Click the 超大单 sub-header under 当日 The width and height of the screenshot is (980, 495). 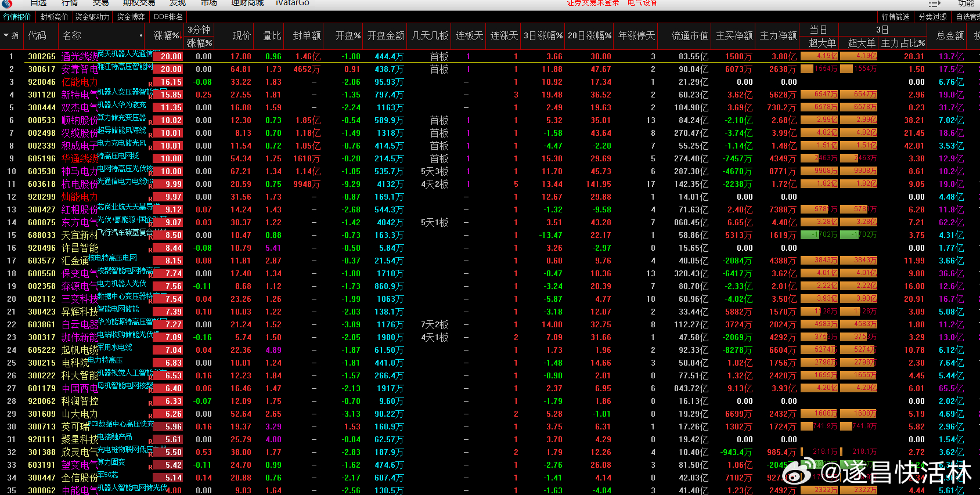(x=822, y=43)
